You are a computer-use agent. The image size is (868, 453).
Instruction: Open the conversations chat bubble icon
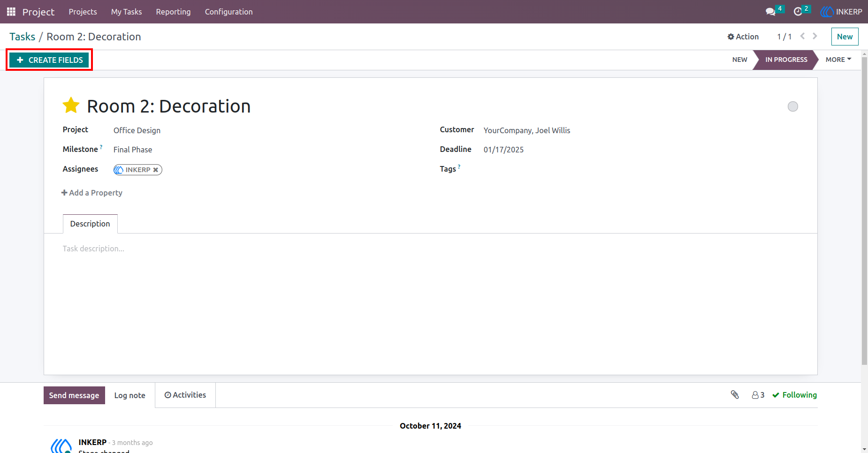click(x=770, y=12)
